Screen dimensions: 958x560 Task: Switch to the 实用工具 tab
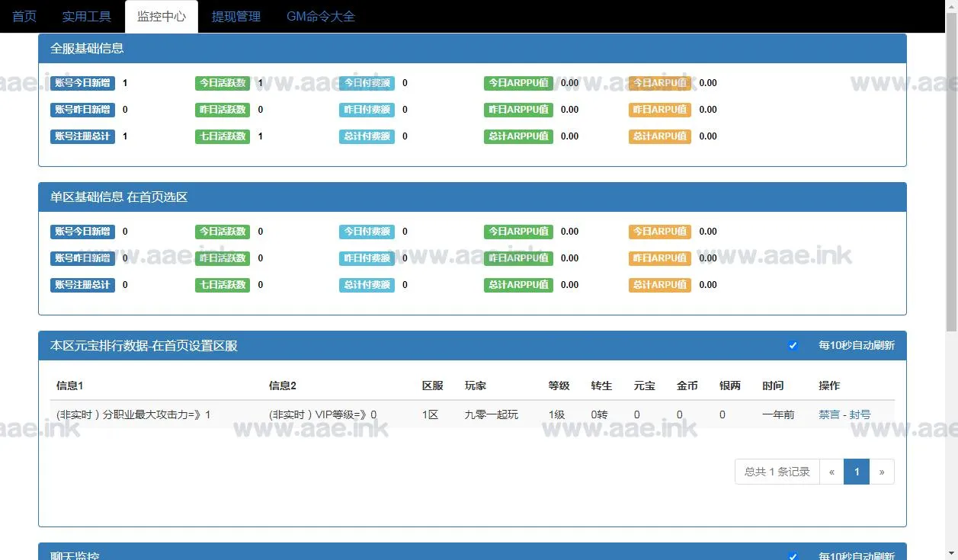click(x=86, y=16)
